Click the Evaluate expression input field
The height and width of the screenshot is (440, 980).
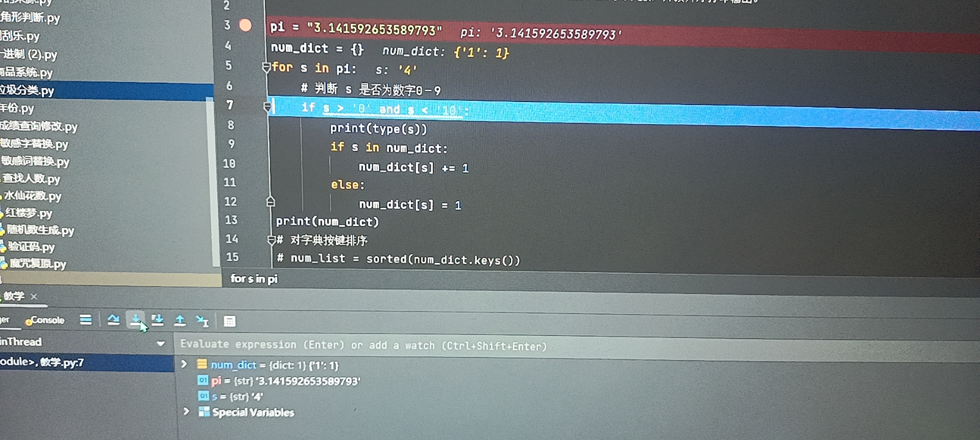click(366, 345)
